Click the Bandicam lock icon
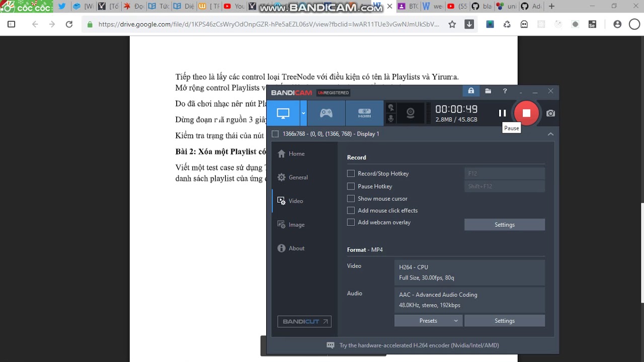 pyautogui.click(x=471, y=91)
